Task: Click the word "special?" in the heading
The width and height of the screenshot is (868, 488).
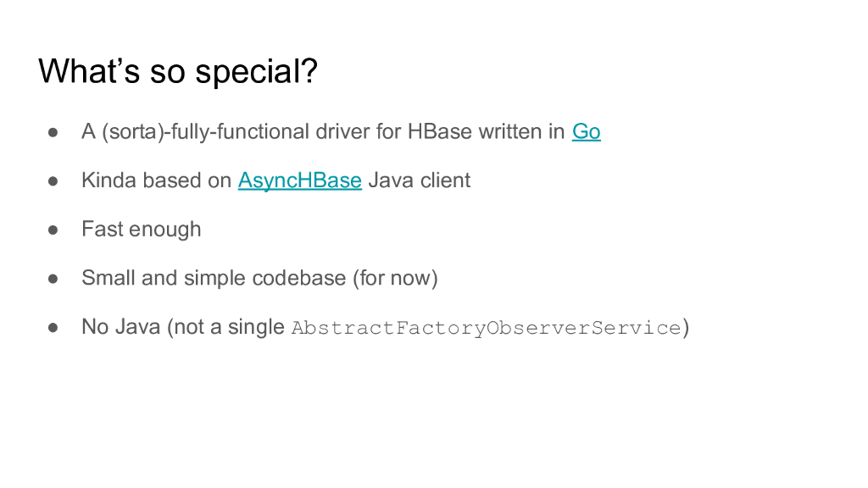Action: coord(257,71)
